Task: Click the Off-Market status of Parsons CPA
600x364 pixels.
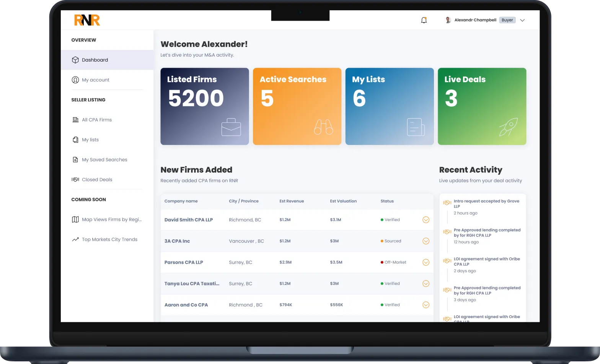Action: 393,262
